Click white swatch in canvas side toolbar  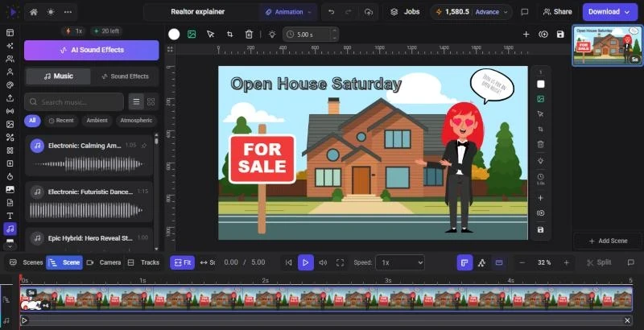(x=541, y=85)
